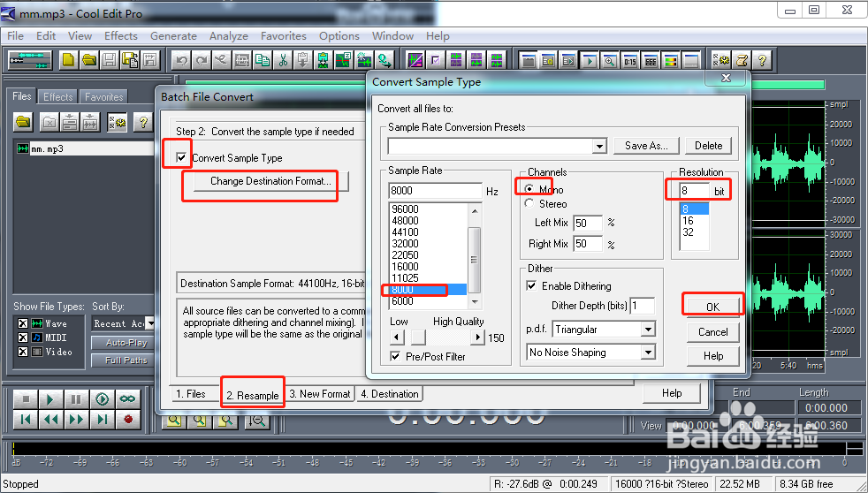The image size is (868, 493).
Task: Select the Stereo channel radio button
Action: (x=529, y=203)
